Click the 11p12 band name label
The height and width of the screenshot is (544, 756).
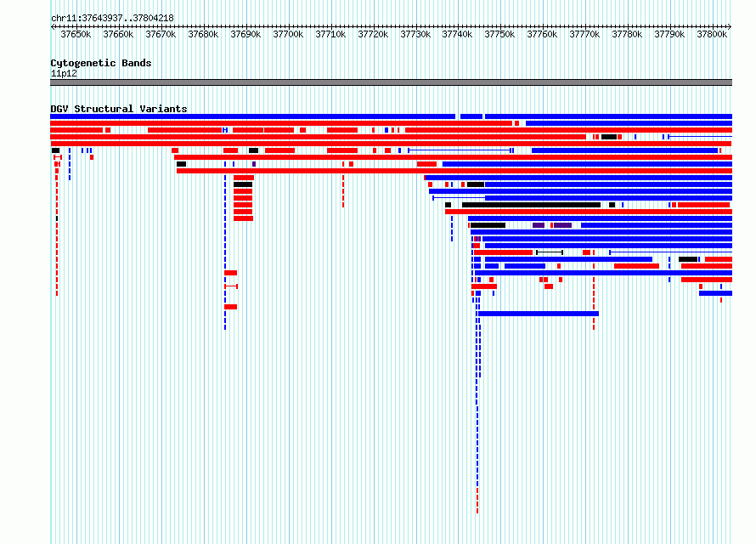click(x=64, y=73)
